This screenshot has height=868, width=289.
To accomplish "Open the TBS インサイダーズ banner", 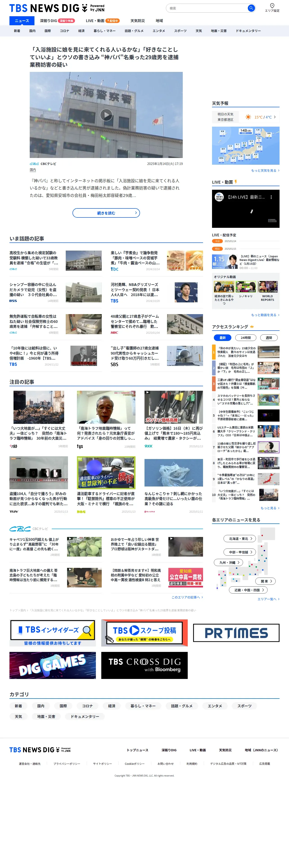I will [52, 633].
